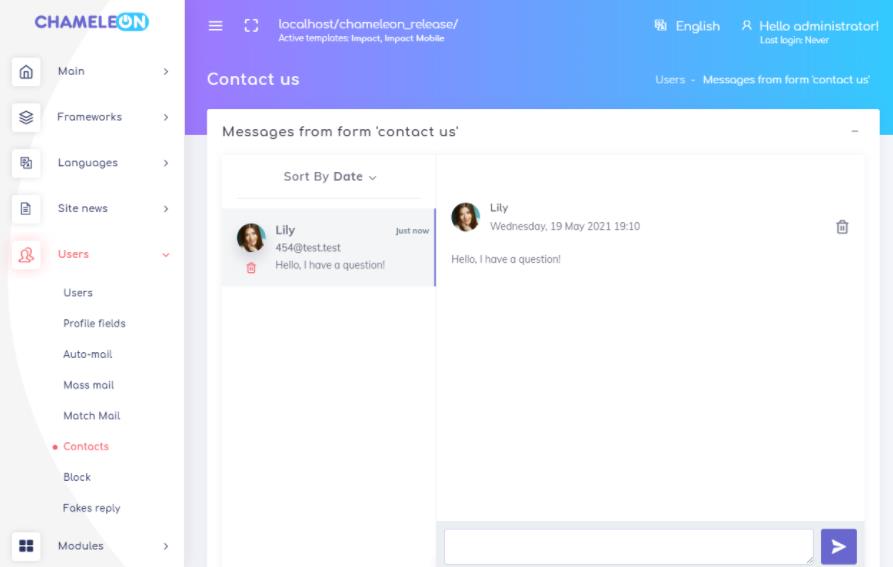The height and width of the screenshot is (567, 893).
Task: Click the Main home icon in sidebar
Action: pyautogui.click(x=26, y=72)
